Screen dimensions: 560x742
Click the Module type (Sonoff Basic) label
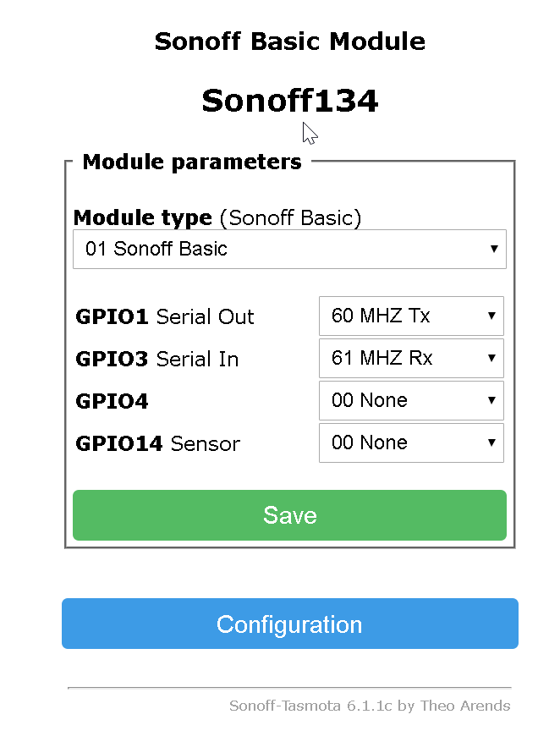tap(217, 217)
